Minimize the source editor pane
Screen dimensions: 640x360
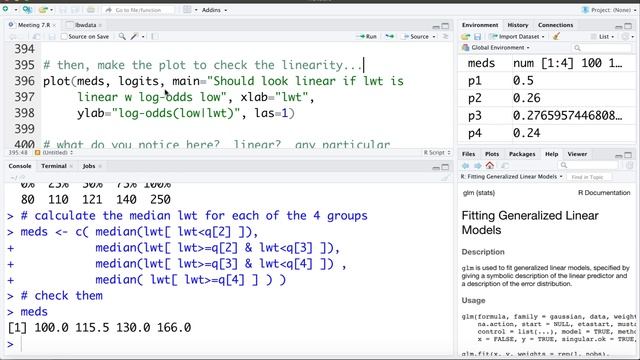tap(436, 26)
